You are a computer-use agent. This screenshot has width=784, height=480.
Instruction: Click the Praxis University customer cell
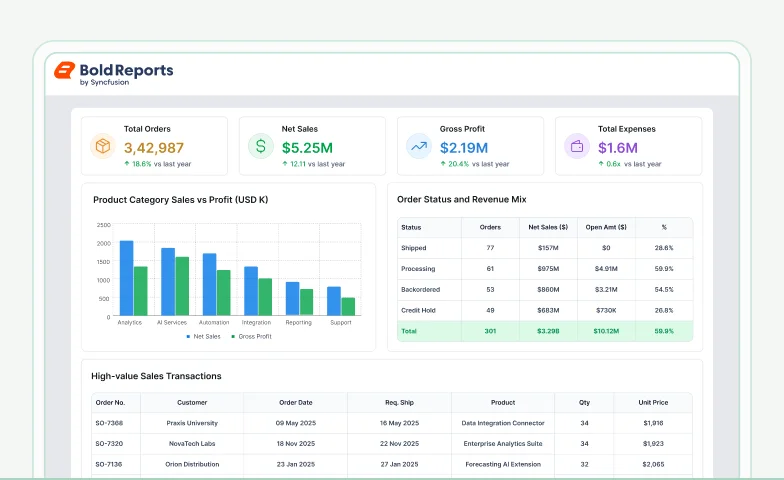click(x=192, y=423)
